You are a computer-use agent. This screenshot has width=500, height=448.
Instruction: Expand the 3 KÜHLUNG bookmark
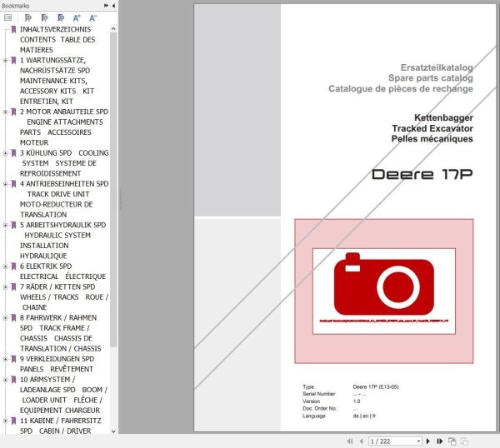click(5, 153)
